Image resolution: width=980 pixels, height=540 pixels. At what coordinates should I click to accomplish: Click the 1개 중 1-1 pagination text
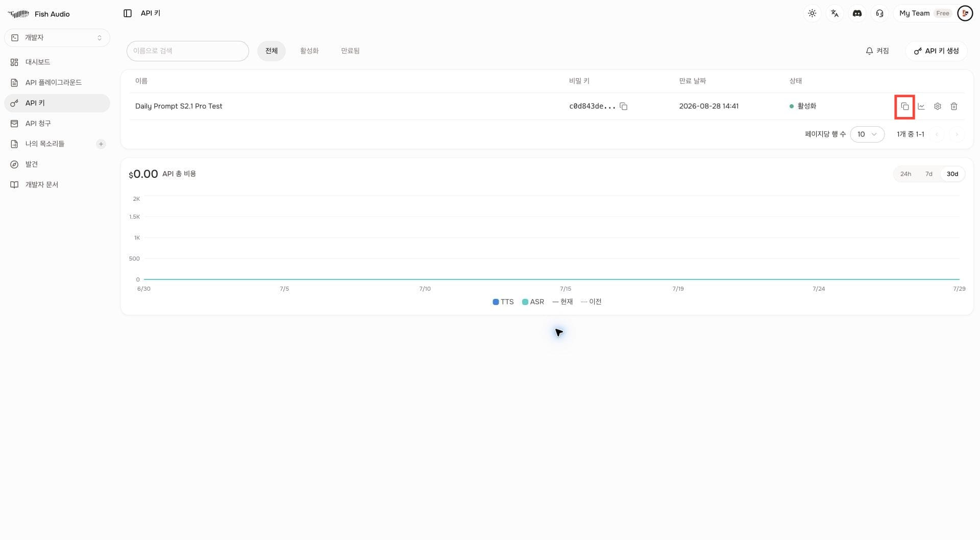[x=910, y=134]
